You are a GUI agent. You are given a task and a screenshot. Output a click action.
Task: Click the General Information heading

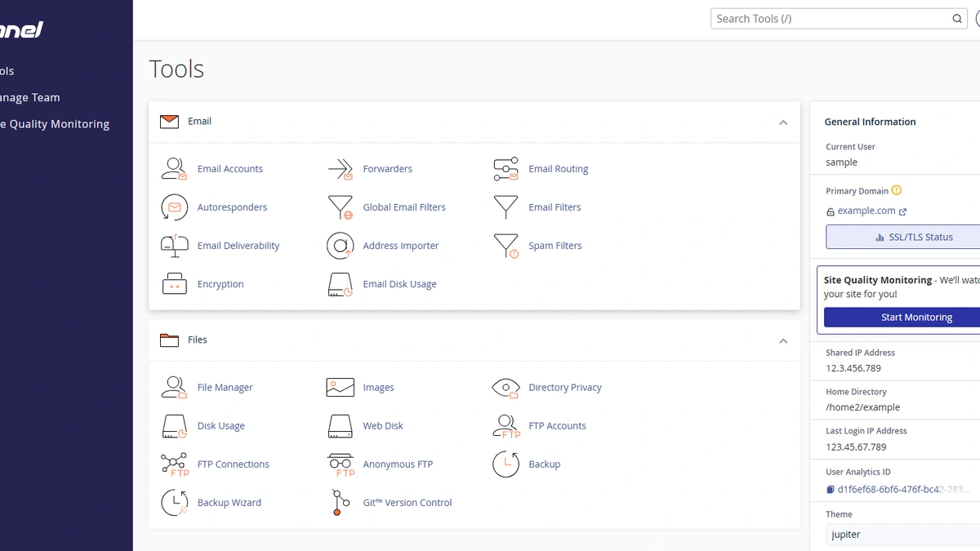pos(871,122)
